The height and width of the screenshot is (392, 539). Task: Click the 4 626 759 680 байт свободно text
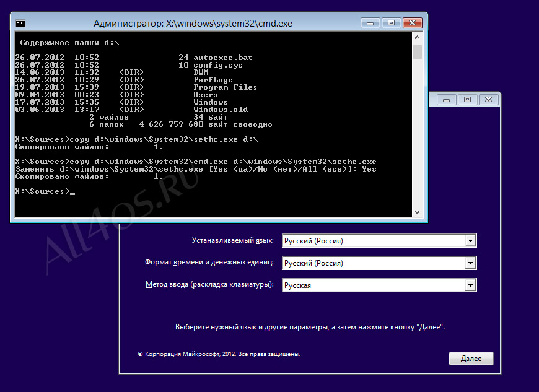pos(206,124)
